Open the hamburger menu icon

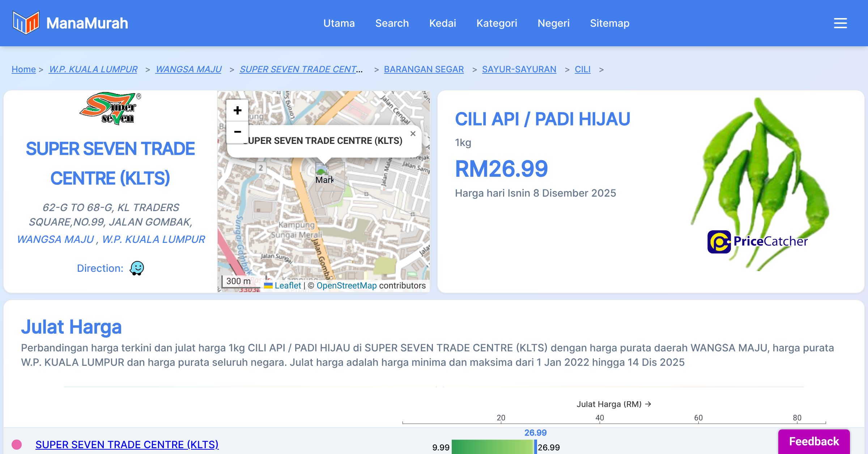tap(840, 23)
